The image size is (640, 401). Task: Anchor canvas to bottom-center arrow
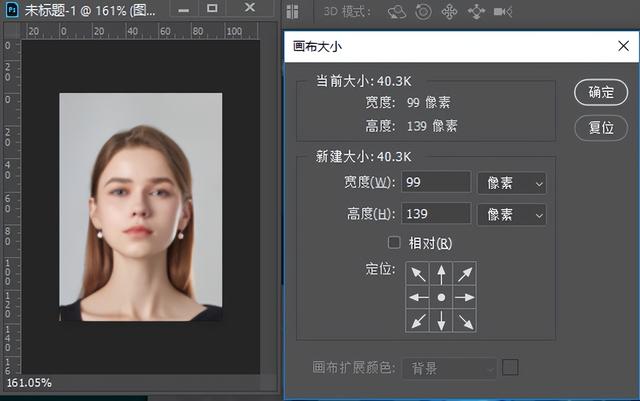(x=441, y=321)
